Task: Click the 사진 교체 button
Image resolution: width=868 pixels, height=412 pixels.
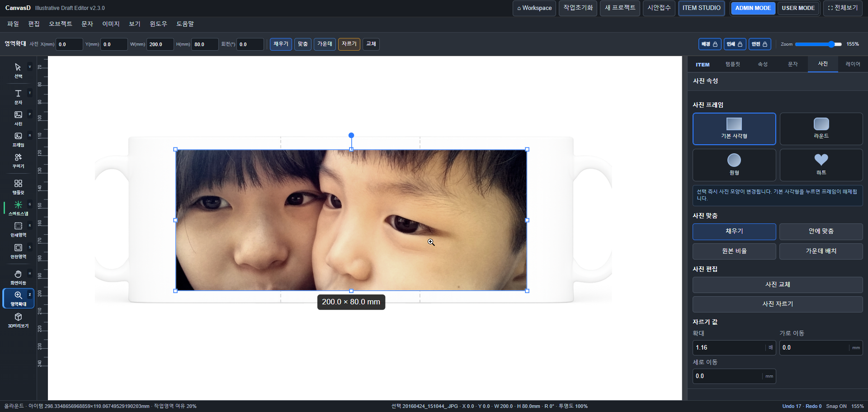Action: [x=778, y=284]
